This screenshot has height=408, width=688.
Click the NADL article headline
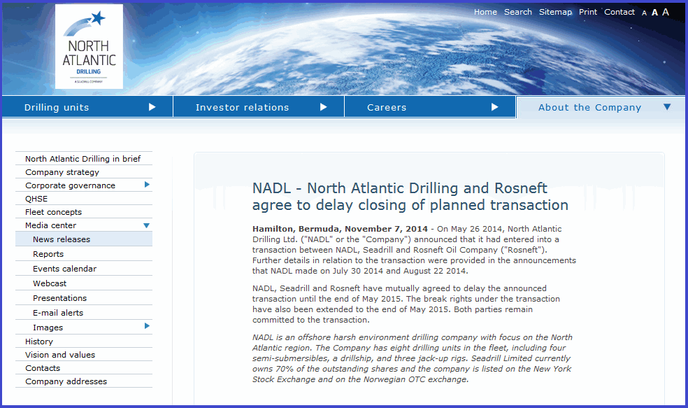coord(410,197)
